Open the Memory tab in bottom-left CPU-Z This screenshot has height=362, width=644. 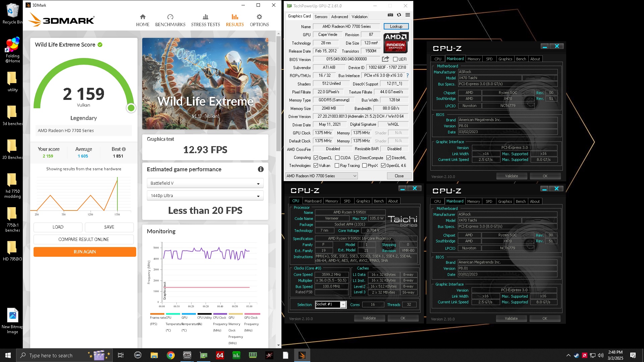tap(332, 201)
